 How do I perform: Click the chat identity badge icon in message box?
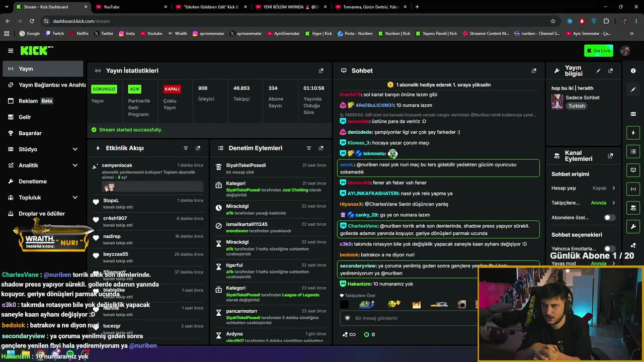pos(347,318)
